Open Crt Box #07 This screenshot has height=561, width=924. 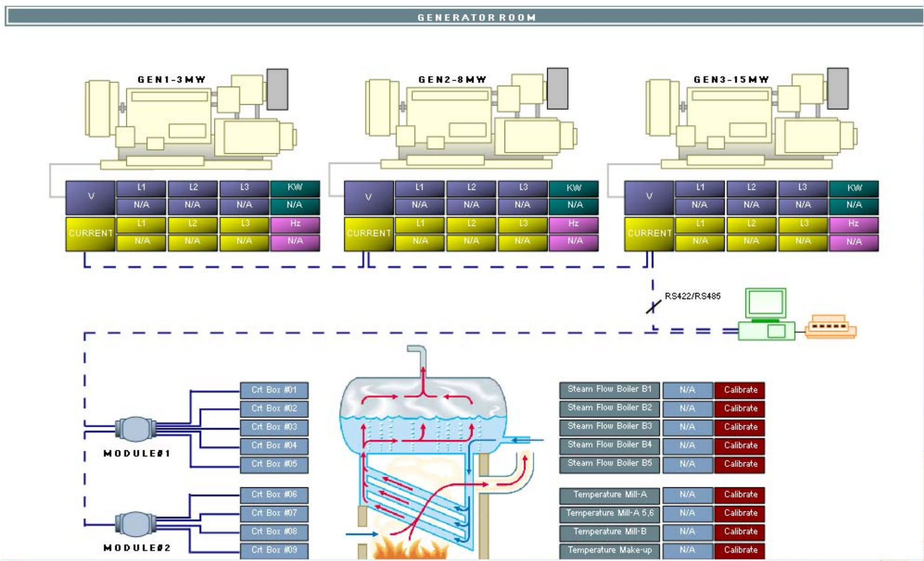[274, 513]
